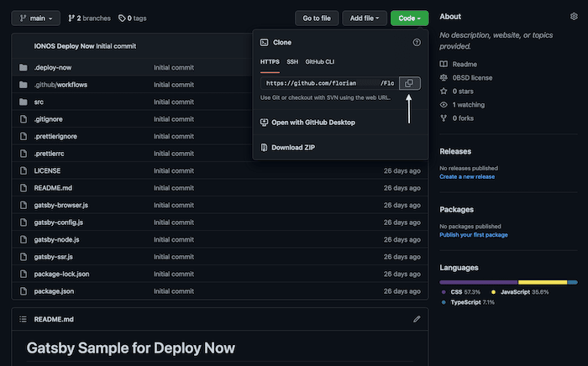Screen dimensions: 588x366
Task: Open the clone help question mark icon
Action: tap(417, 42)
